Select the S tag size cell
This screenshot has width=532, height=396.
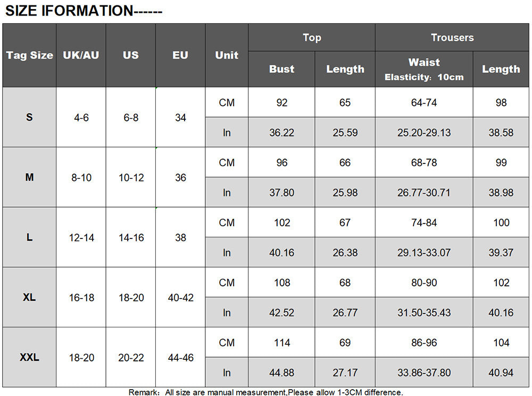[x=30, y=117]
